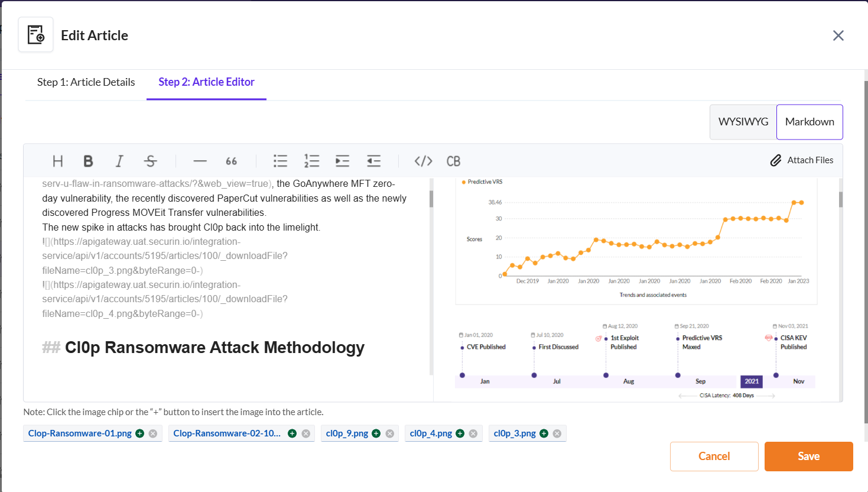Save the article

[x=809, y=457]
